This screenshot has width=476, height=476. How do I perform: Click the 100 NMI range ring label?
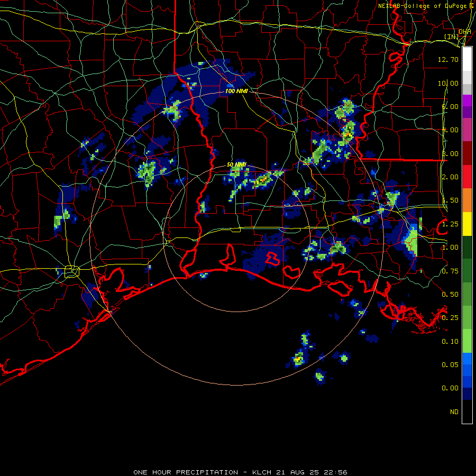tap(236, 91)
